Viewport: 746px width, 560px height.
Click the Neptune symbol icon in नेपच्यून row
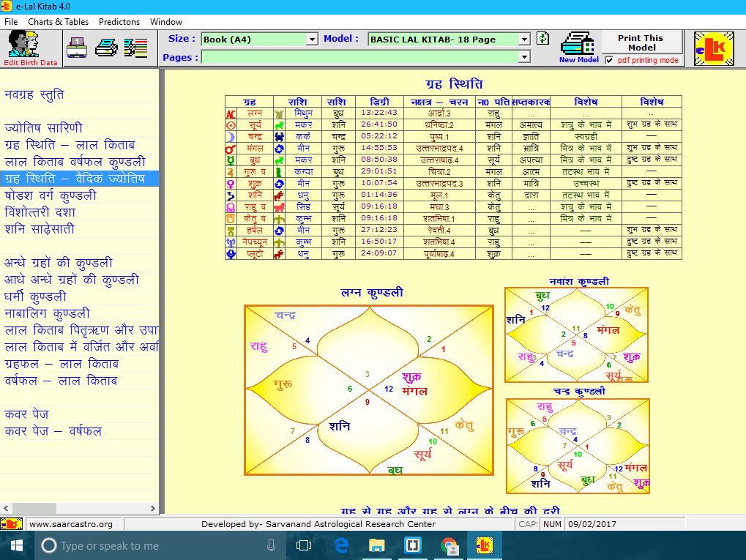(231, 242)
